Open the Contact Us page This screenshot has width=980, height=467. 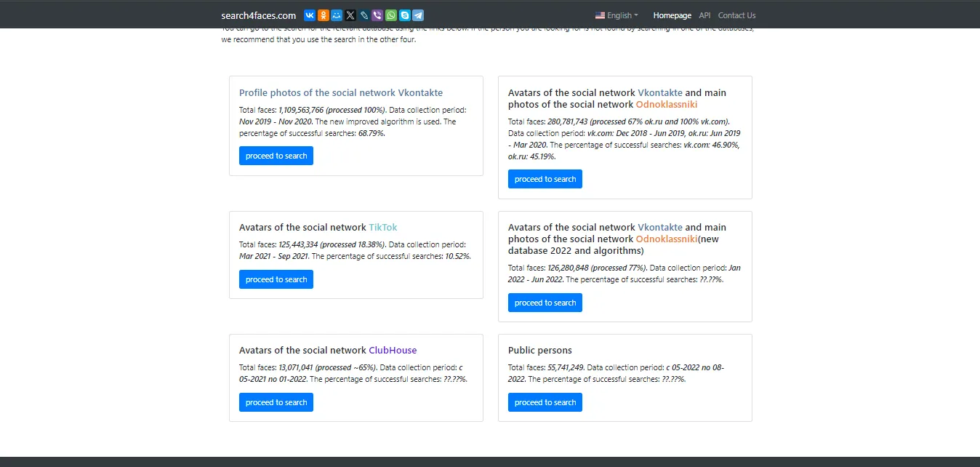(736, 15)
